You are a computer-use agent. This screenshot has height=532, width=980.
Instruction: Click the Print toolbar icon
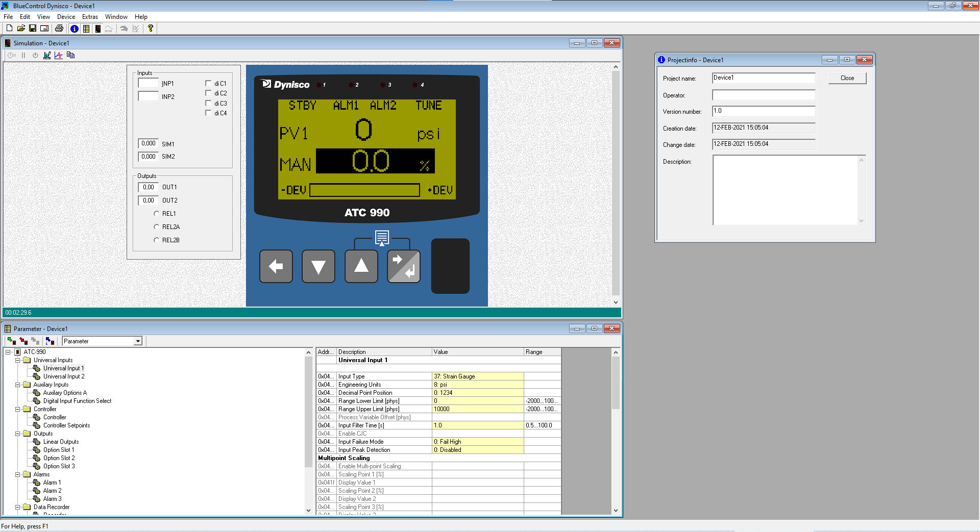(59, 29)
